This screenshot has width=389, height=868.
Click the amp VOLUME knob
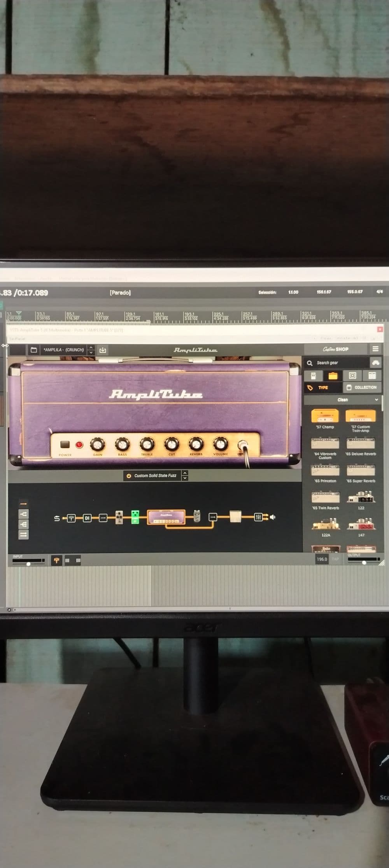(221, 444)
